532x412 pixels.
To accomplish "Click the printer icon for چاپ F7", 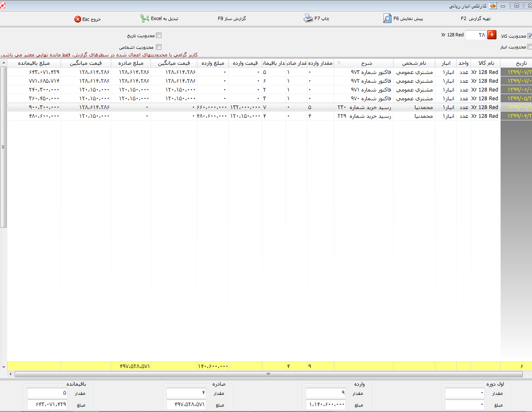I will tap(308, 18).
